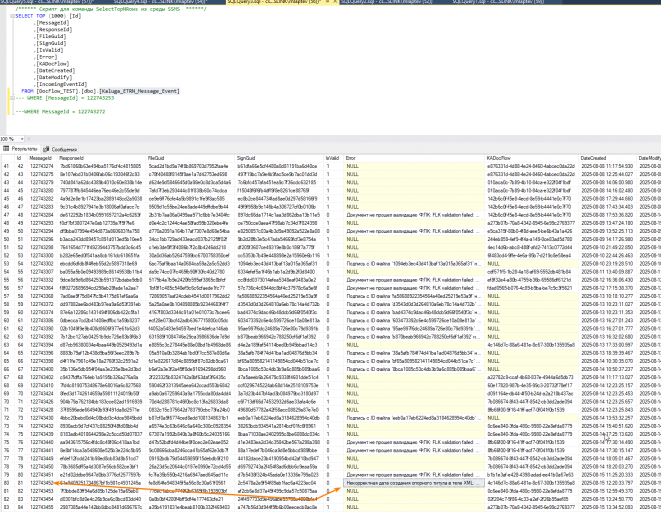Click the Error cell for MessageId 122743302
The image size is (661, 512).
point(414,264)
